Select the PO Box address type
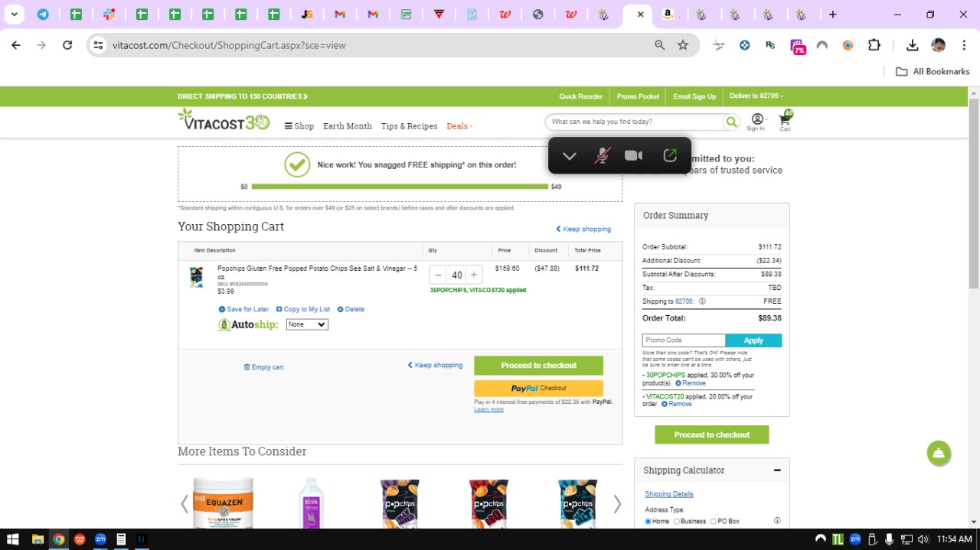Screen dimensions: 980x550 (713, 522)
